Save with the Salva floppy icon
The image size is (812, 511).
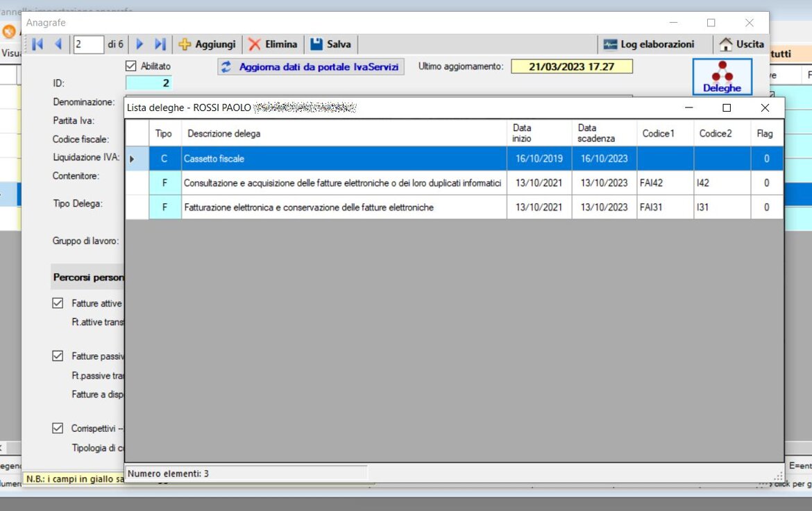coord(316,44)
